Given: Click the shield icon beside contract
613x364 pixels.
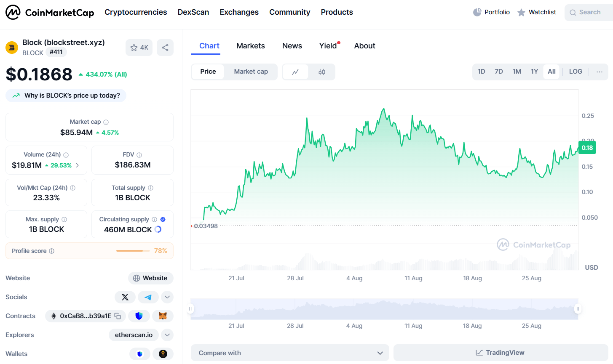Looking at the screenshot, I should (139, 316).
